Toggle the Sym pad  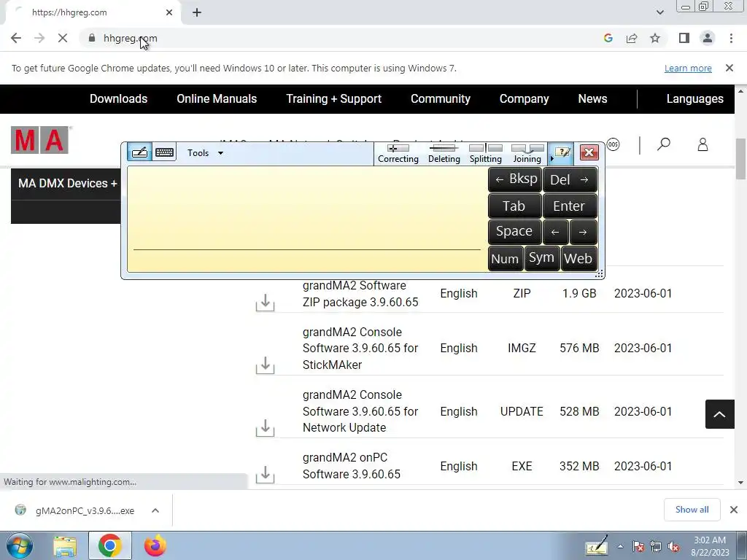click(x=542, y=258)
